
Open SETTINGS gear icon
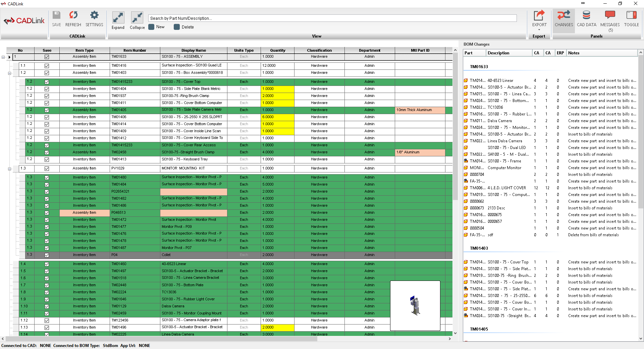[x=94, y=15]
